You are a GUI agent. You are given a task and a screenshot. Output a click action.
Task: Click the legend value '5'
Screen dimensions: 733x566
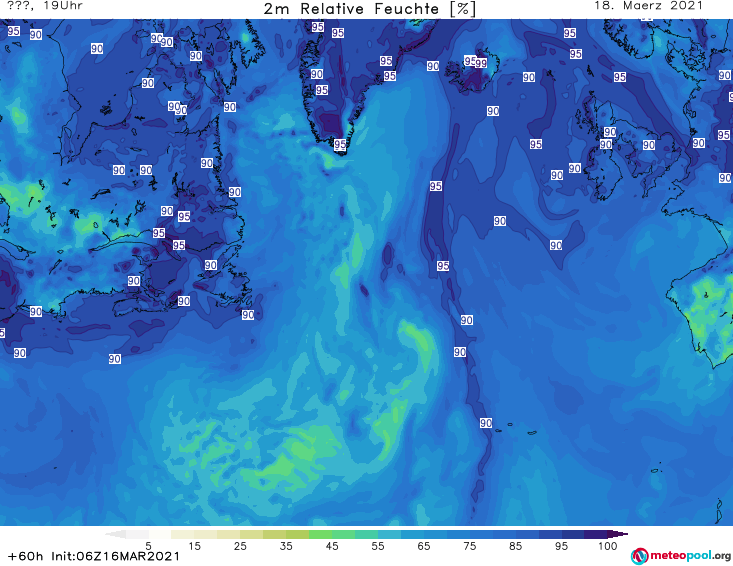pyautogui.click(x=148, y=546)
